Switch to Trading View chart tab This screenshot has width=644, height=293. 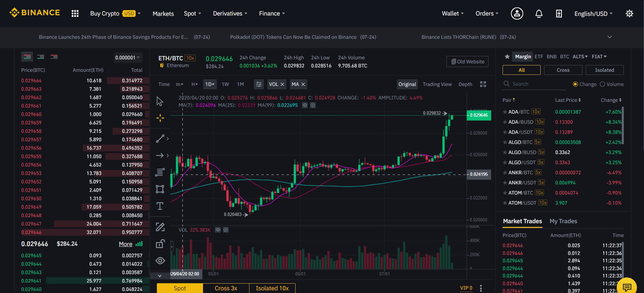pyautogui.click(x=437, y=84)
